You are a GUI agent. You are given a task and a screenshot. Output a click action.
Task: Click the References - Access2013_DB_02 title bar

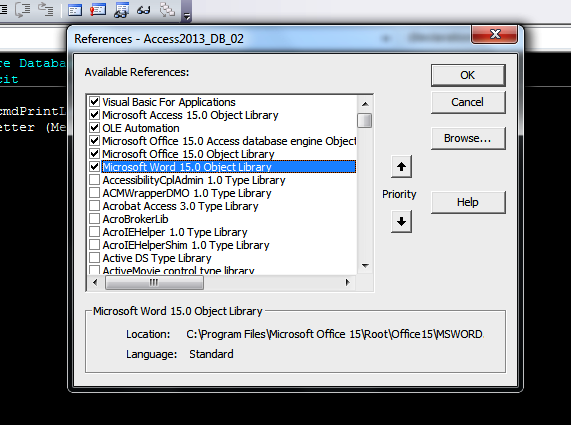(x=269, y=39)
